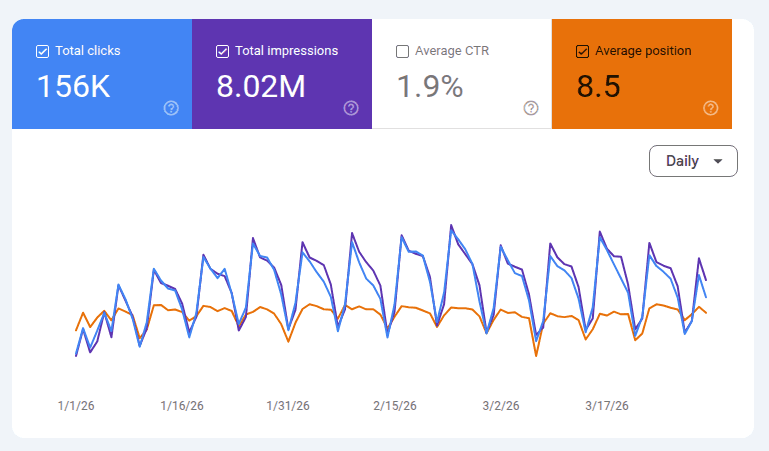This screenshot has height=451, width=769.
Task: Click the Total impressions label text
Action: [x=287, y=51]
